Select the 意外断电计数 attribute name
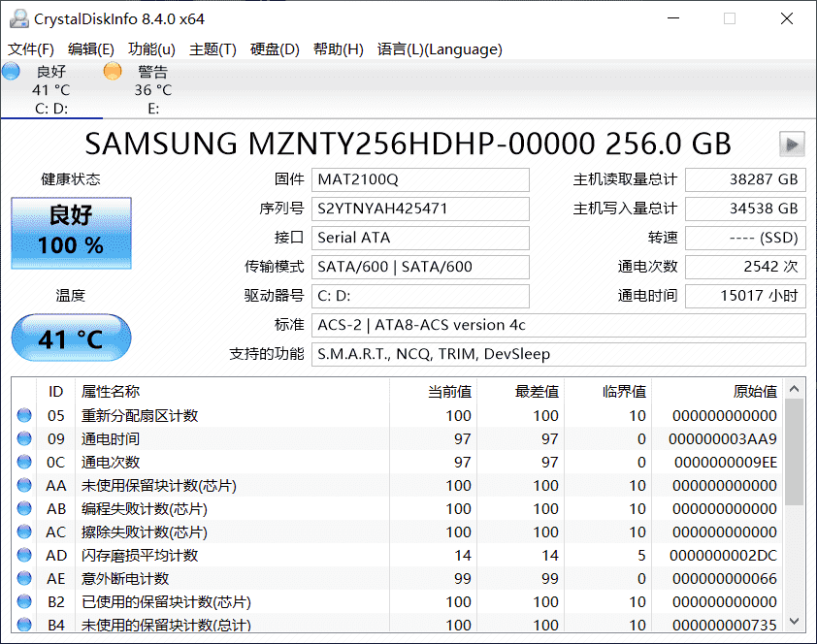This screenshot has width=817, height=644. (125, 578)
